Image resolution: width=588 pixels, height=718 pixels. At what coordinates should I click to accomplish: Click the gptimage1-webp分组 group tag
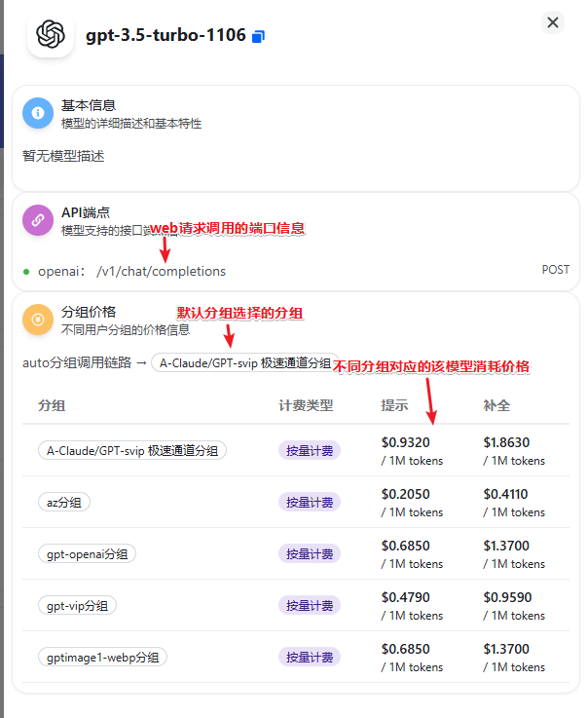[102, 657]
